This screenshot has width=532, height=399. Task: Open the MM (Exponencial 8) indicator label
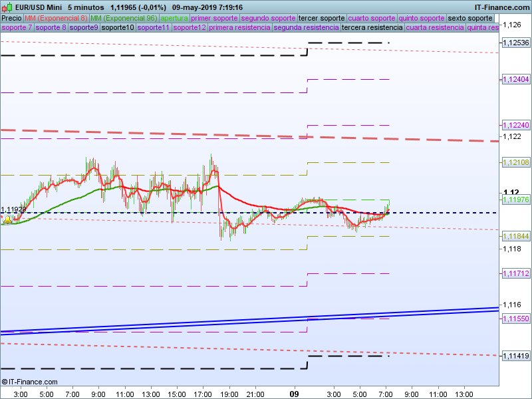[x=57, y=18]
